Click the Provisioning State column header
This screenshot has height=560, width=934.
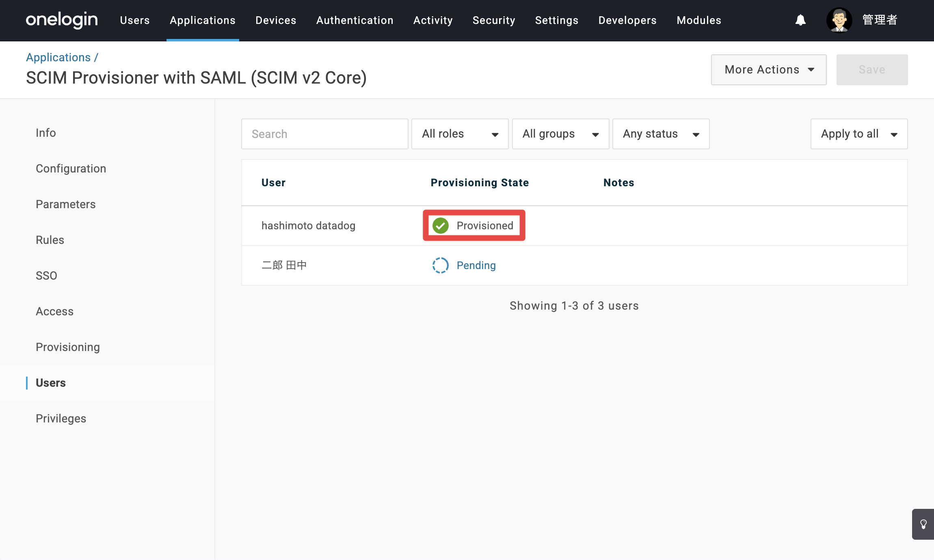click(480, 183)
